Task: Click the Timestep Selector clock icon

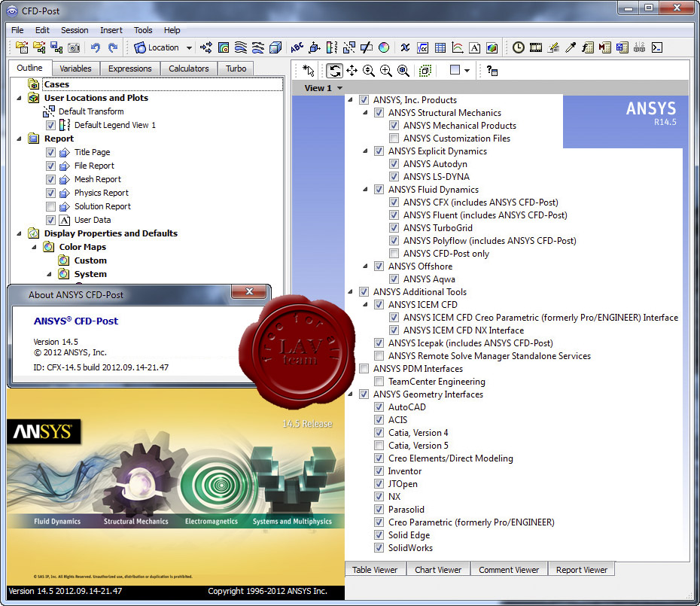Action: coord(519,47)
